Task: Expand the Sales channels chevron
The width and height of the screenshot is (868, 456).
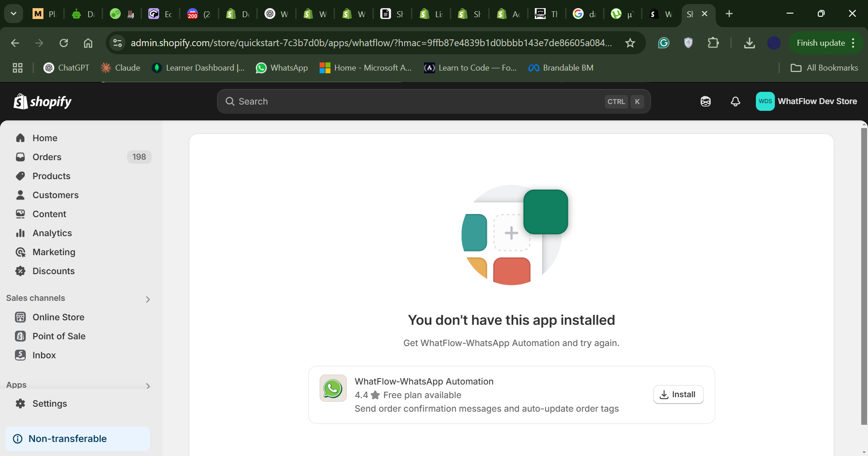Action: click(148, 299)
